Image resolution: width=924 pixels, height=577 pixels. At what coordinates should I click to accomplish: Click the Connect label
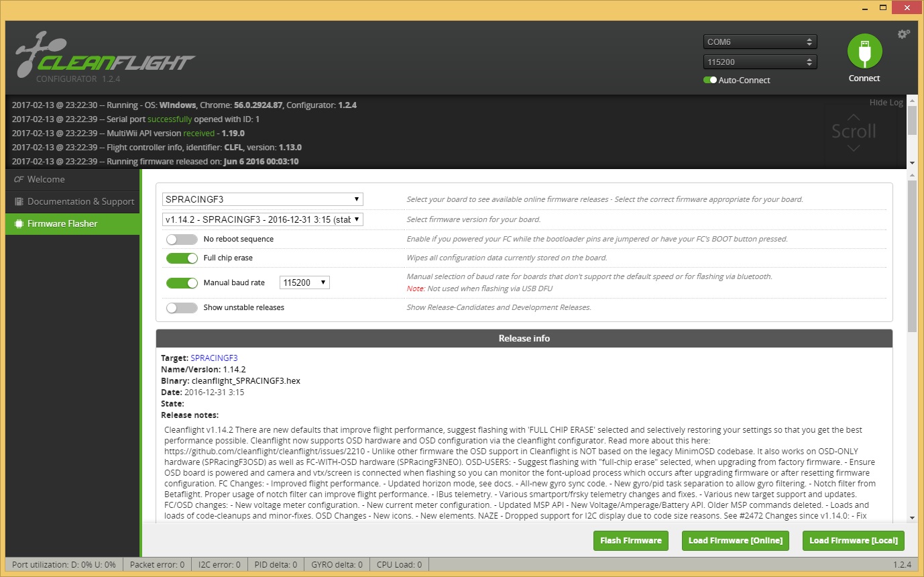864,78
